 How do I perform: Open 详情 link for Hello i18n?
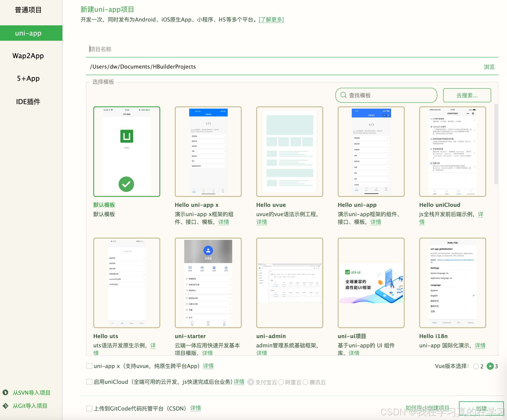point(480,345)
